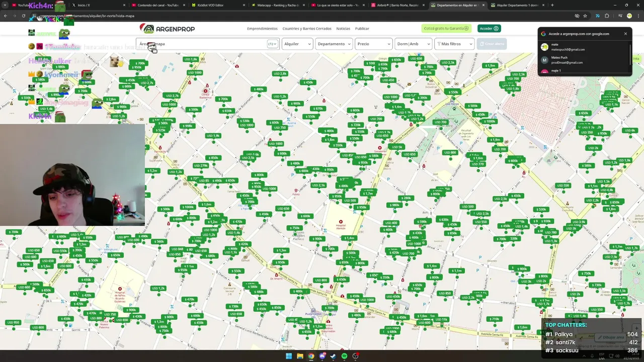This screenshot has width=644, height=362.
Task: Expand the (1) selected areas dropdown
Action: (x=272, y=44)
